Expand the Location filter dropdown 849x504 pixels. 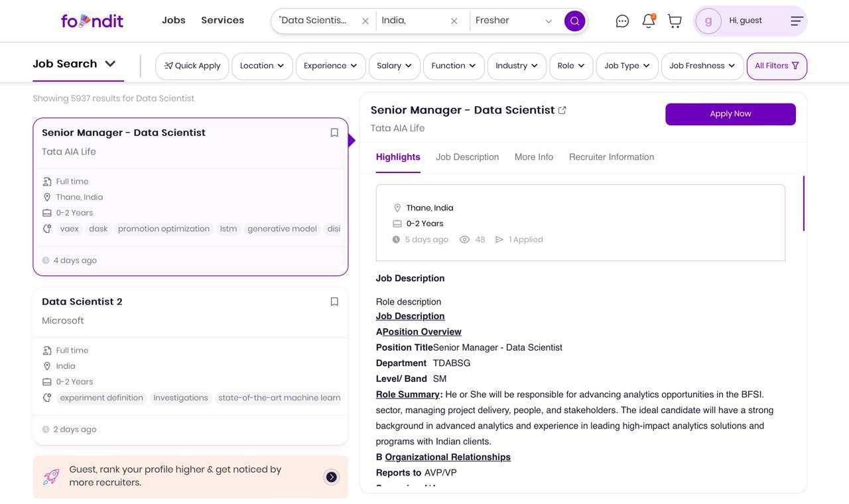click(262, 66)
